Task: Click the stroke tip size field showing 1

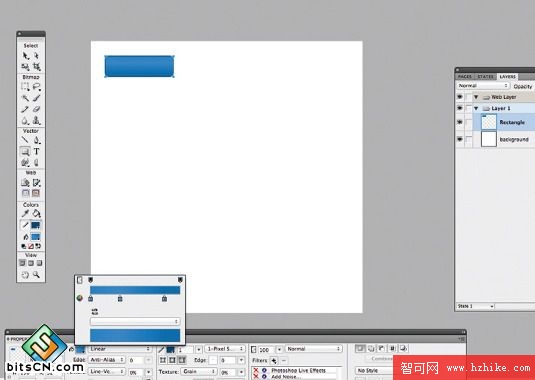Action: (185, 349)
